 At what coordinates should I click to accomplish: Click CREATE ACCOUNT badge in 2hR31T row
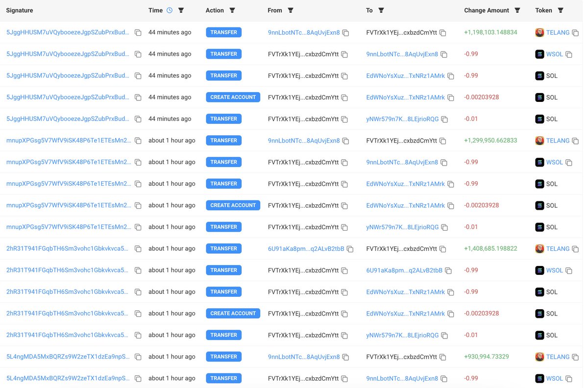233,313
